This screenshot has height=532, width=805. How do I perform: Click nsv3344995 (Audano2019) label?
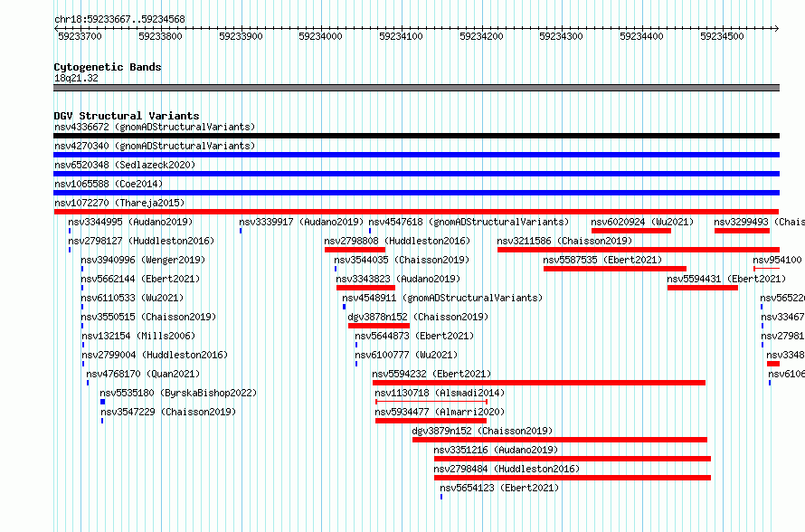tap(130, 222)
